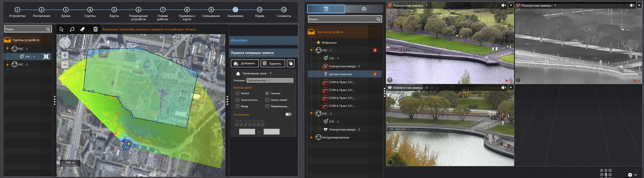
Task: Expand the Несгруппированные device group
Action: (311, 137)
